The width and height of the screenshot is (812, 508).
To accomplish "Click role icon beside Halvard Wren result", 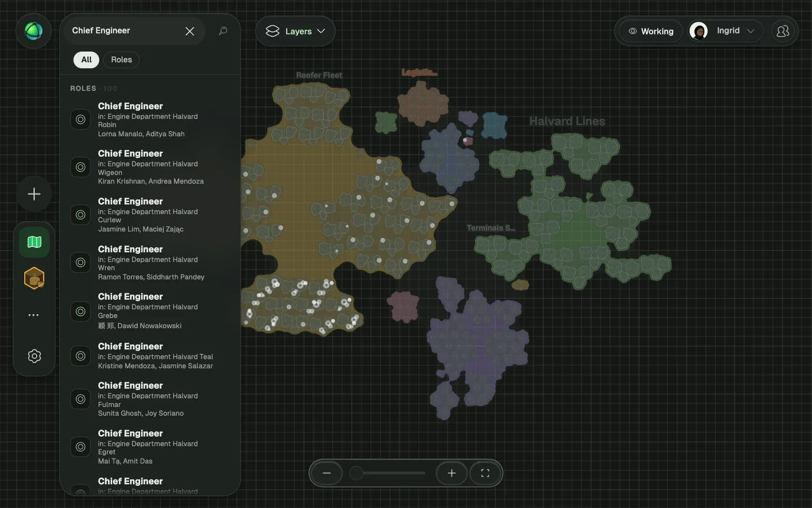I will coord(81,262).
